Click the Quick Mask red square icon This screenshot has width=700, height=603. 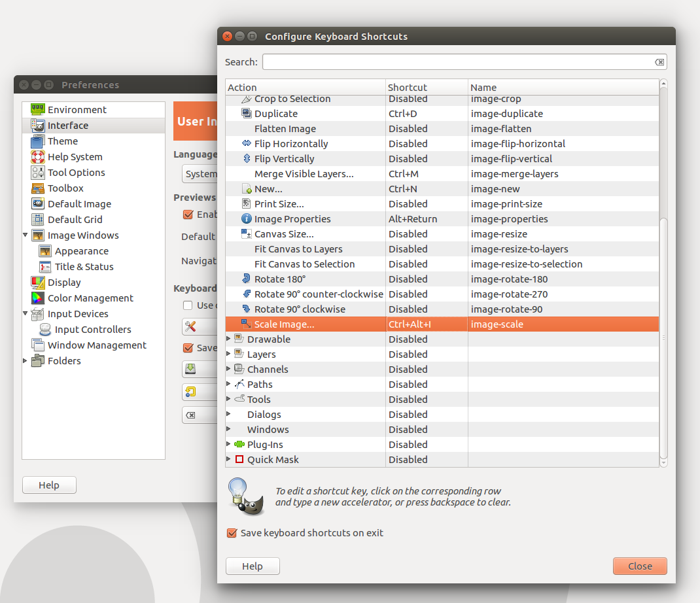pyautogui.click(x=239, y=459)
